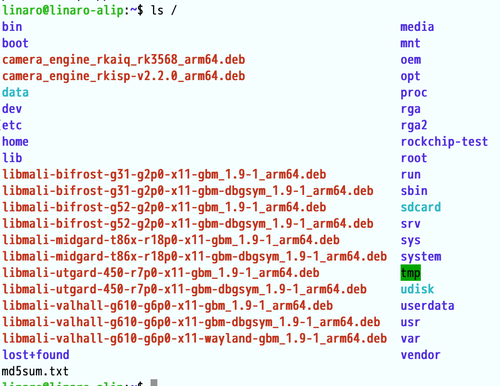
Task: Click the terminal cursor block at prompt
Action: pyautogui.click(x=154, y=383)
